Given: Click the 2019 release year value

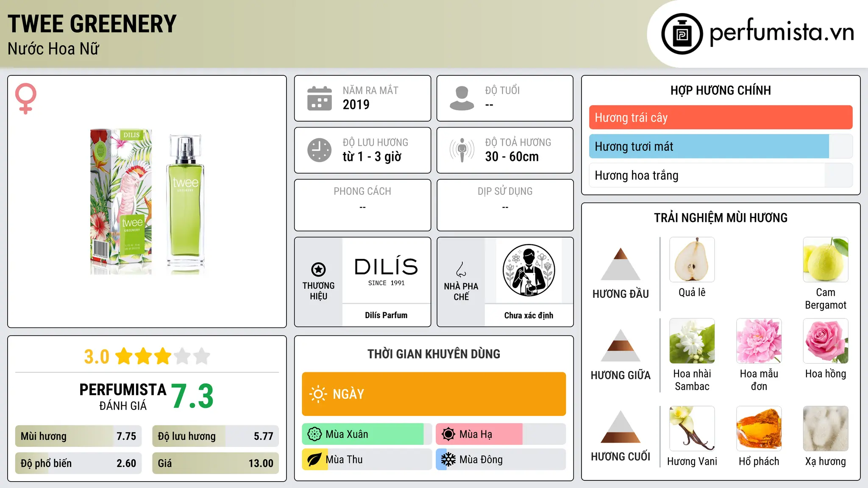Looking at the screenshot, I should coord(356,104).
